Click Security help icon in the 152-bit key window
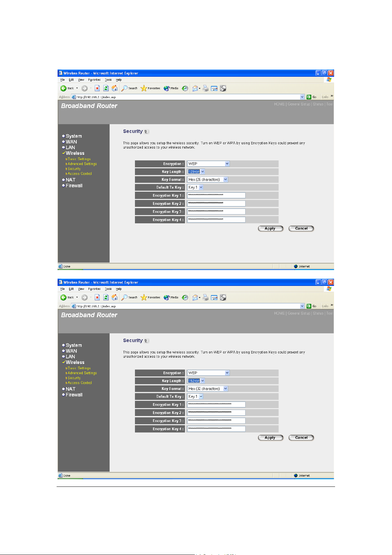The height and width of the screenshot is (555, 392). coord(146,341)
